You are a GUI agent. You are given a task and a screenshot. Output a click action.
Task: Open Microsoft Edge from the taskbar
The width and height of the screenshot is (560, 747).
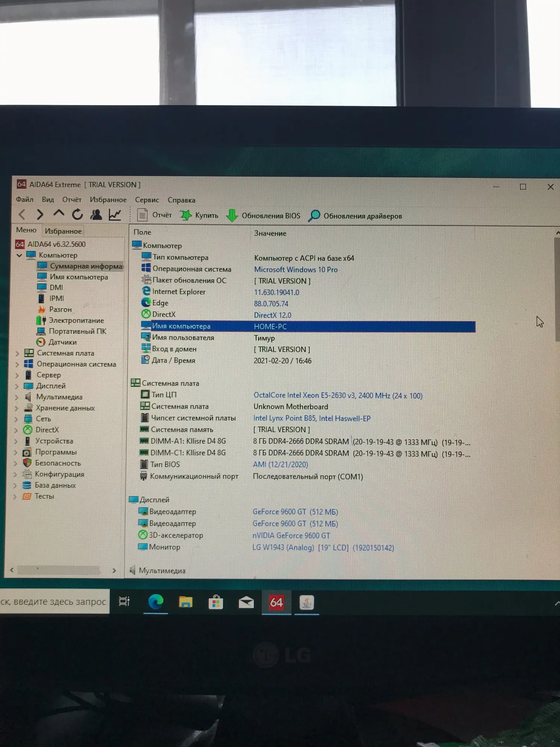(x=156, y=602)
